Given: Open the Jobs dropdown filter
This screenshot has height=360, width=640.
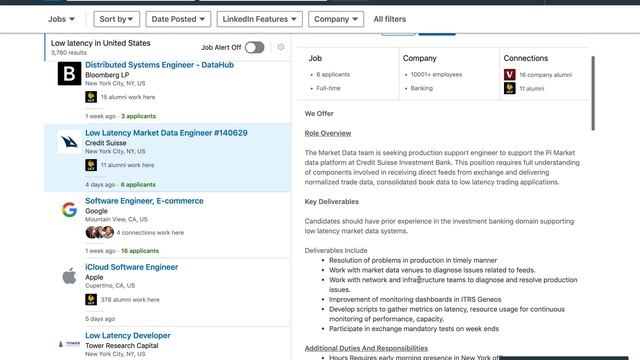Looking at the screenshot, I should (x=61, y=19).
